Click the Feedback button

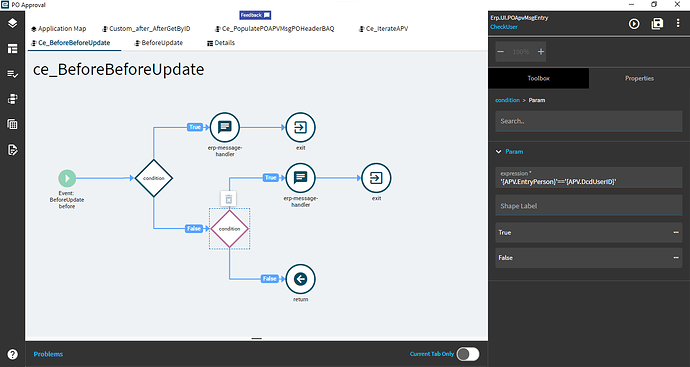[255, 15]
